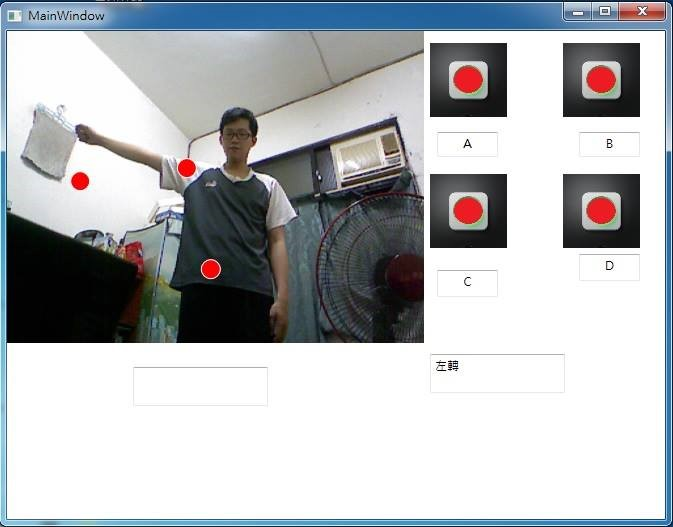673x527 pixels.
Task: Maximize the MainWindow window
Action: tap(604, 11)
